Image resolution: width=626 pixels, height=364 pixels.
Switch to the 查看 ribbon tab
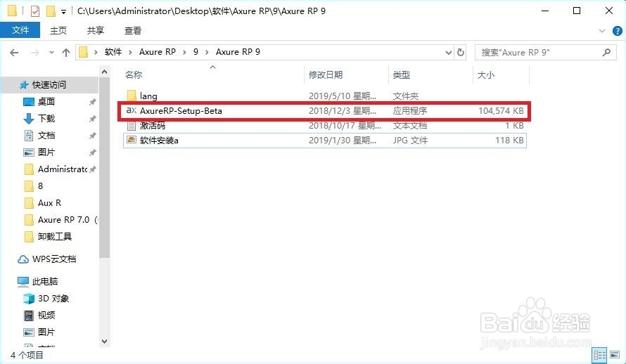(x=132, y=31)
